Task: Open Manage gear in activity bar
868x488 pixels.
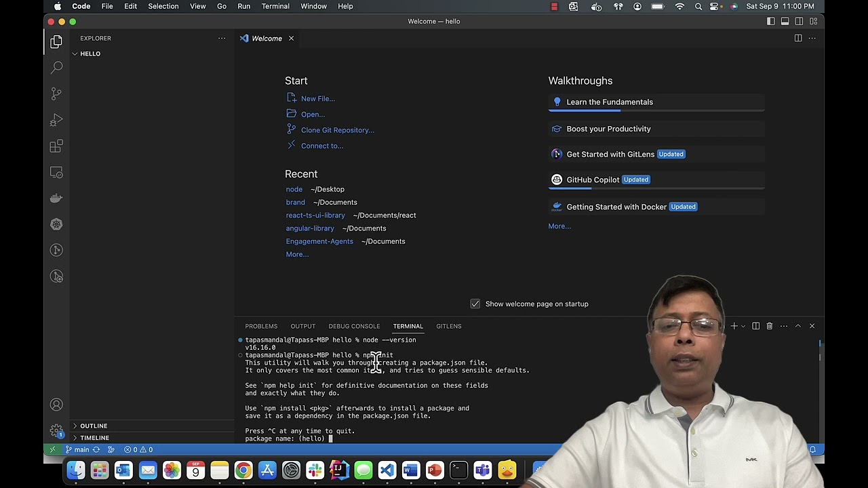Action: pyautogui.click(x=56, y=430)
